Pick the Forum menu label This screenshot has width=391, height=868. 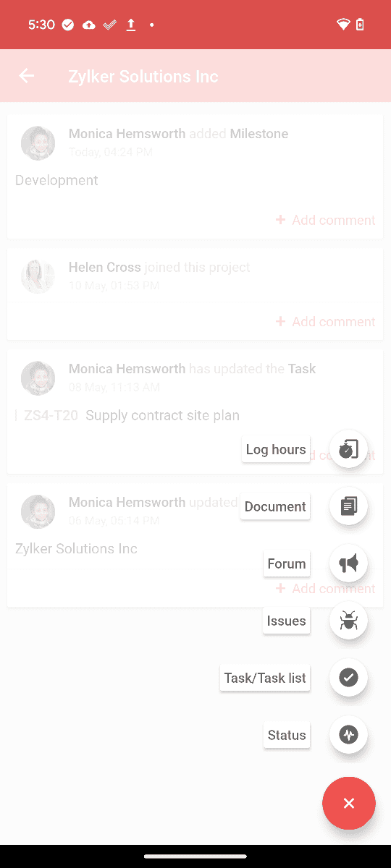[287, 563]
